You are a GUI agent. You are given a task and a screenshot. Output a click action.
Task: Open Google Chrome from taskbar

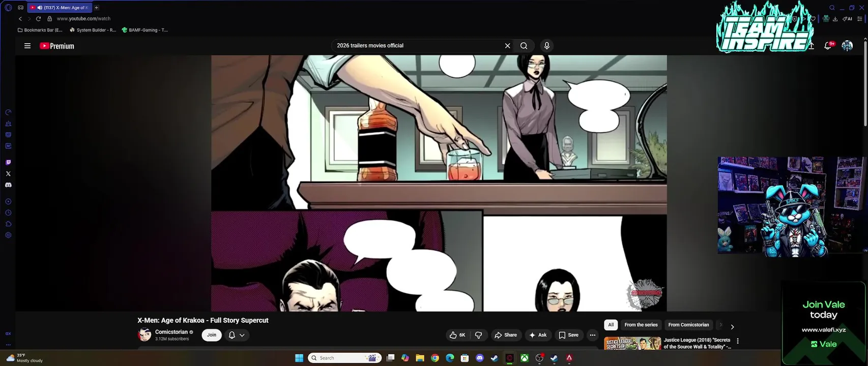pyautogui.click(x=435, y=358)
